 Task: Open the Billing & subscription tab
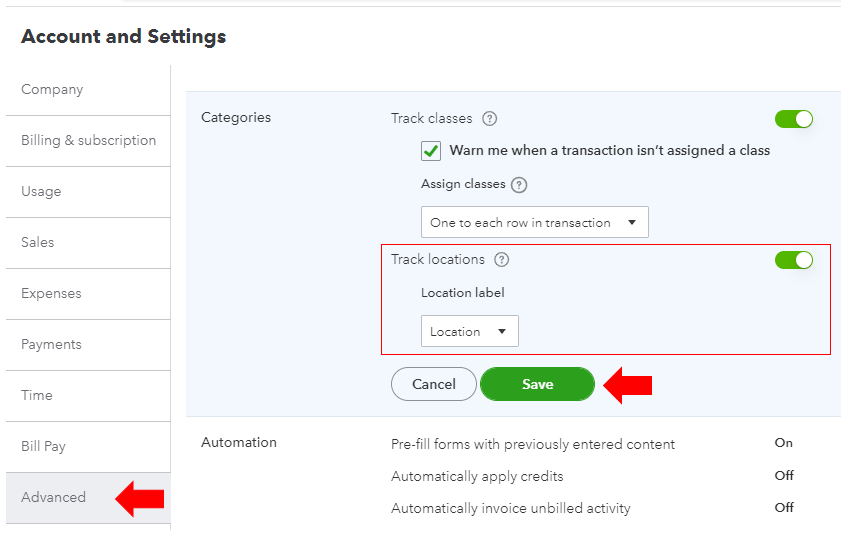(88, 141)
